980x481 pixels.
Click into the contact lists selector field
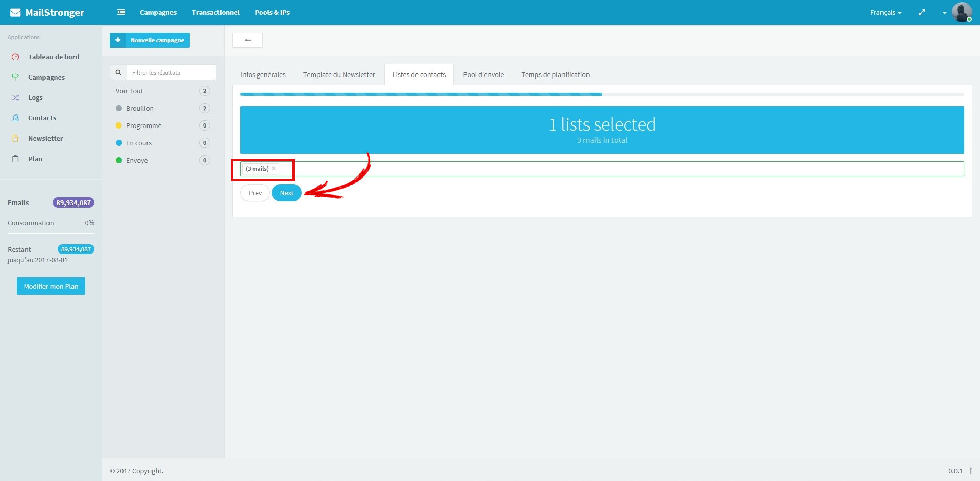pos(602,169)
